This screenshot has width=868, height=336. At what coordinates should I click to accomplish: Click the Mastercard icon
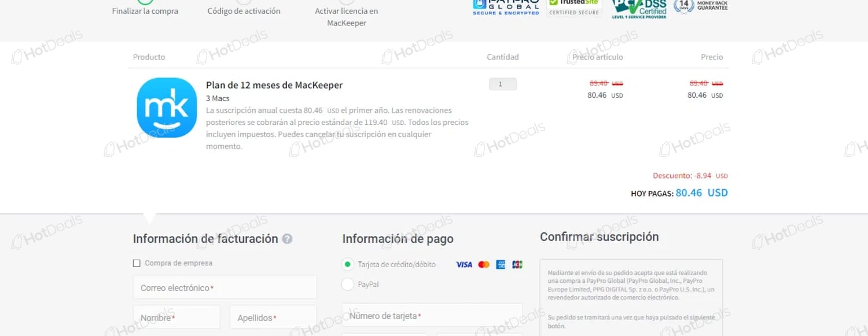click(484, 264)
